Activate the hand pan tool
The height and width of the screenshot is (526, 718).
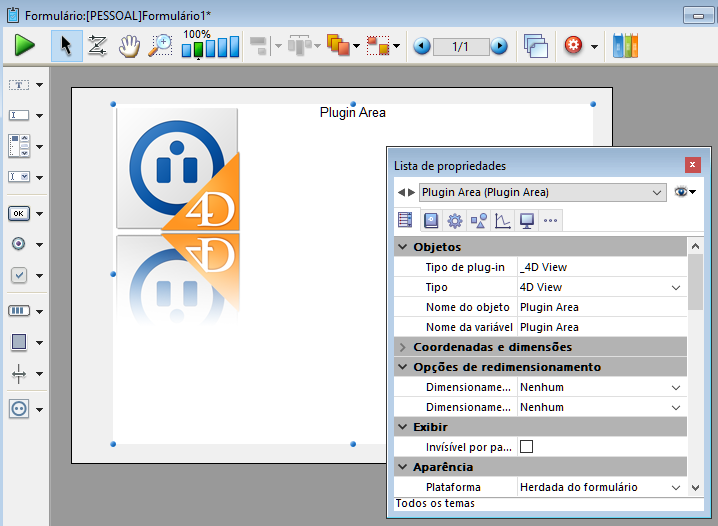129,46
